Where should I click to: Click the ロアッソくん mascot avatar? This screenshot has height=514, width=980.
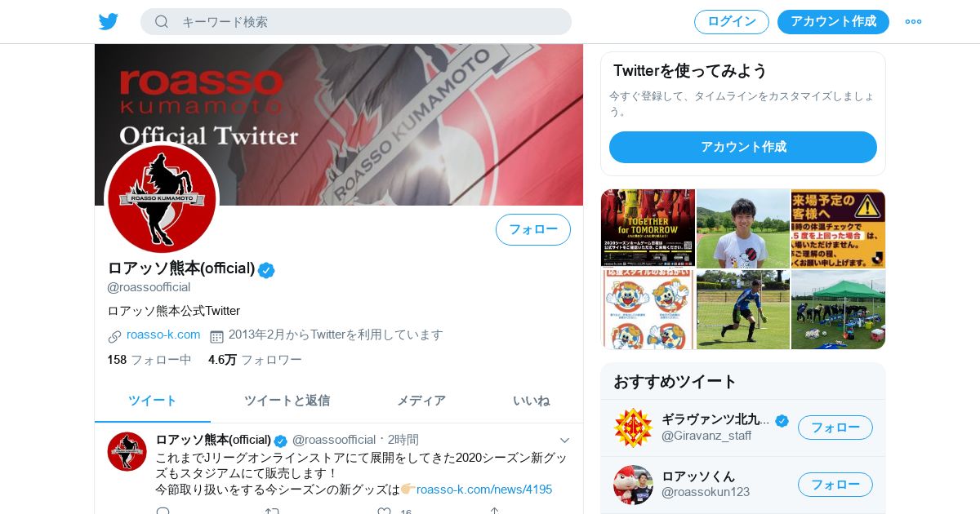click(x=633, y=485)
